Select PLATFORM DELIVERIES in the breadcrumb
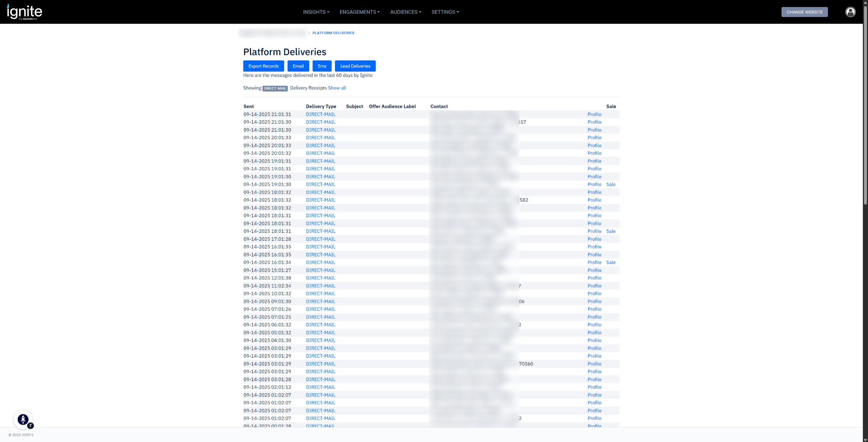The image size is (868, 442). 333,33
